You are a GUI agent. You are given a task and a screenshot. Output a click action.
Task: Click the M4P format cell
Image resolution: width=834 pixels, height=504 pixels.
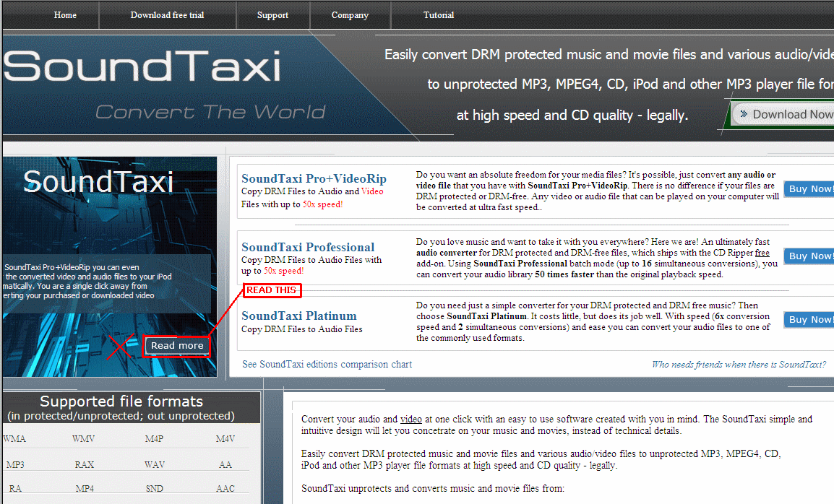point(154,438)
